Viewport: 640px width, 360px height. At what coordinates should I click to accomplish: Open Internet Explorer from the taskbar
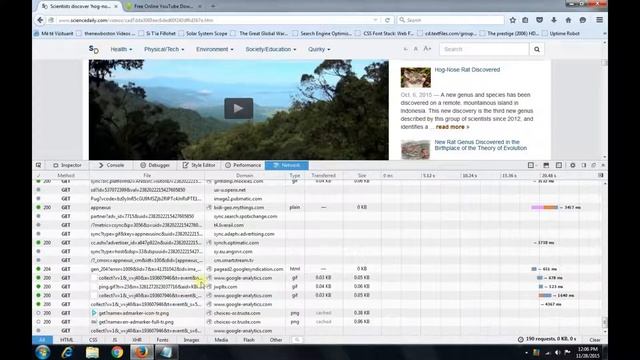tap(67, 352)
